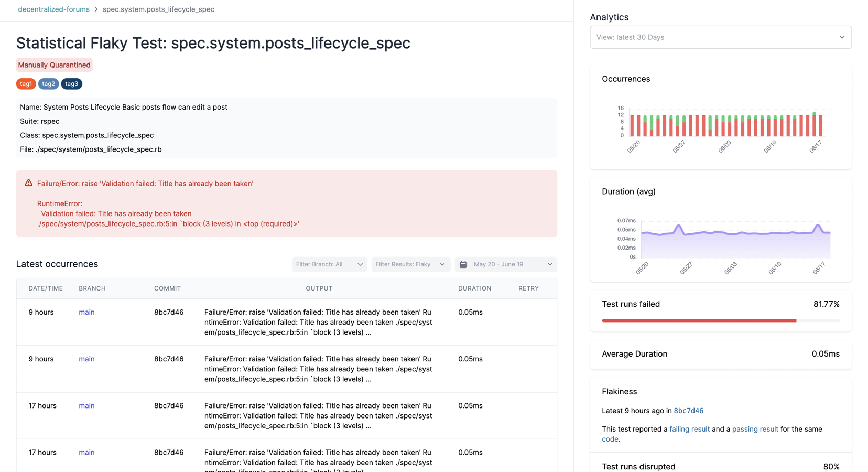The width and height of the screenshot is (868, 472).
Task: Open the View: latest 30 Days selector
Action: tap(720, 37)
